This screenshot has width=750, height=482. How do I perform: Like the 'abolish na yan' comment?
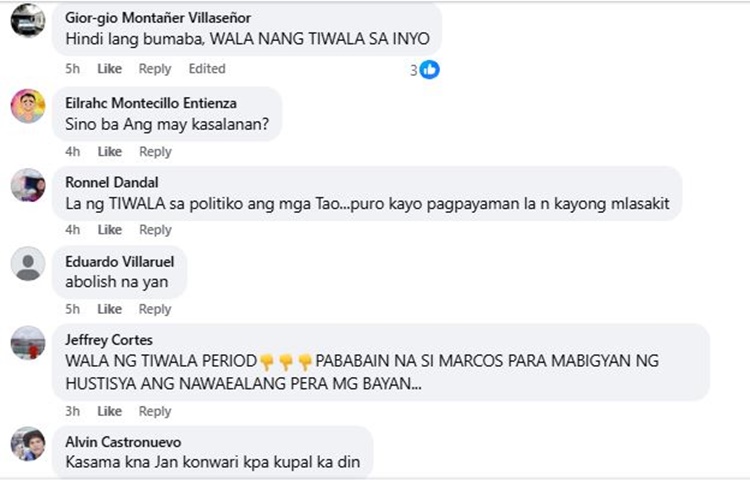point(110,309)
